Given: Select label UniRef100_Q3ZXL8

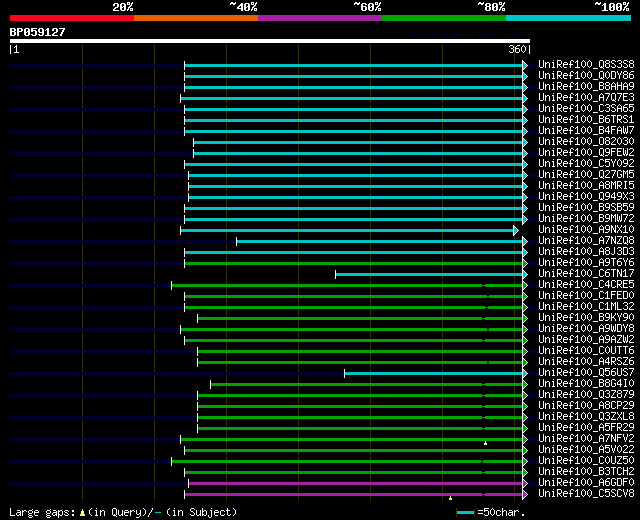Looking at the screenshot, I should tap(586, 417).
